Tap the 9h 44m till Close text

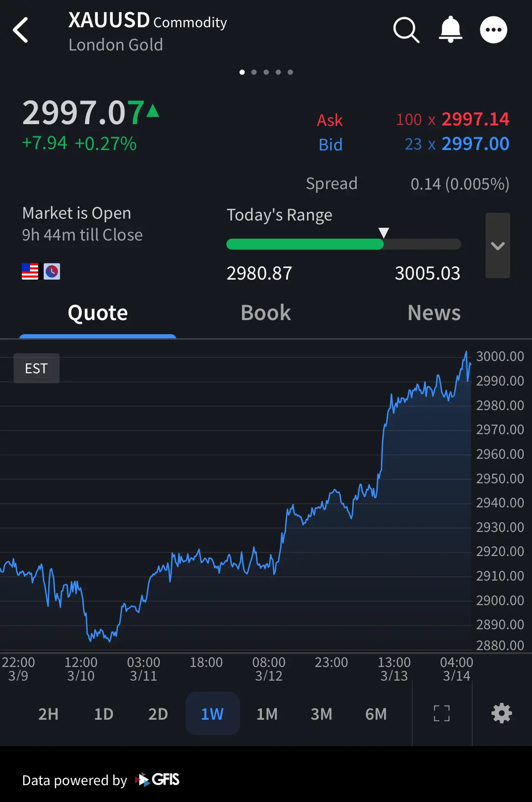[x=82, y=235]
